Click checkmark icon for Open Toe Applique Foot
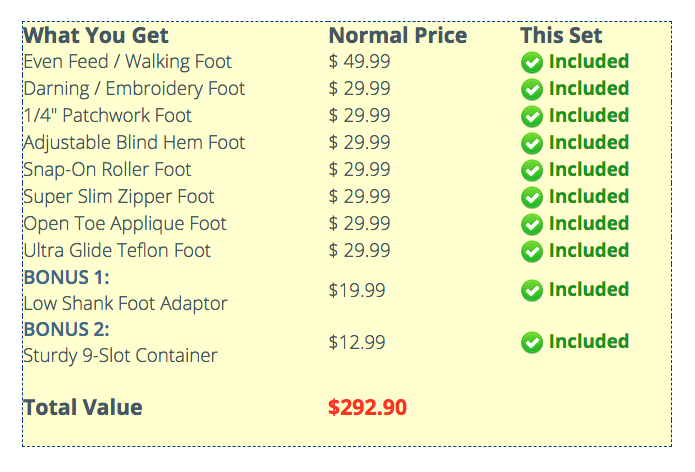This screenshot has height=472, width=695. click(x=532, y=224)
